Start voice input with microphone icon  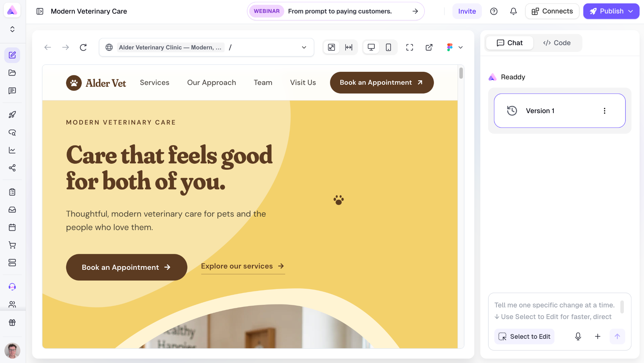578,337
